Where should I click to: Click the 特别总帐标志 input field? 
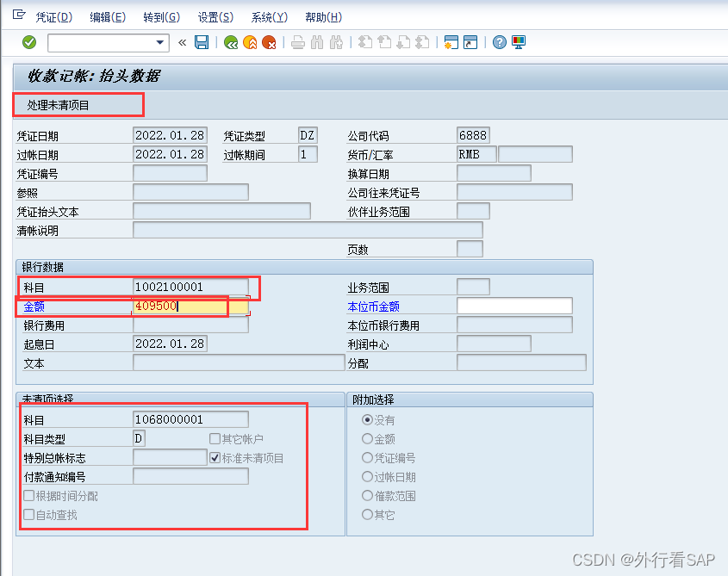pyautogui.click(x=170, y=457)
